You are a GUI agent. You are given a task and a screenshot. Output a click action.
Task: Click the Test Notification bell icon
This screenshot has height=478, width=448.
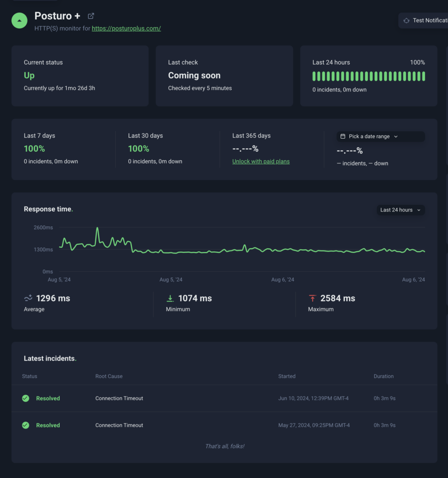tap(406, 21)
